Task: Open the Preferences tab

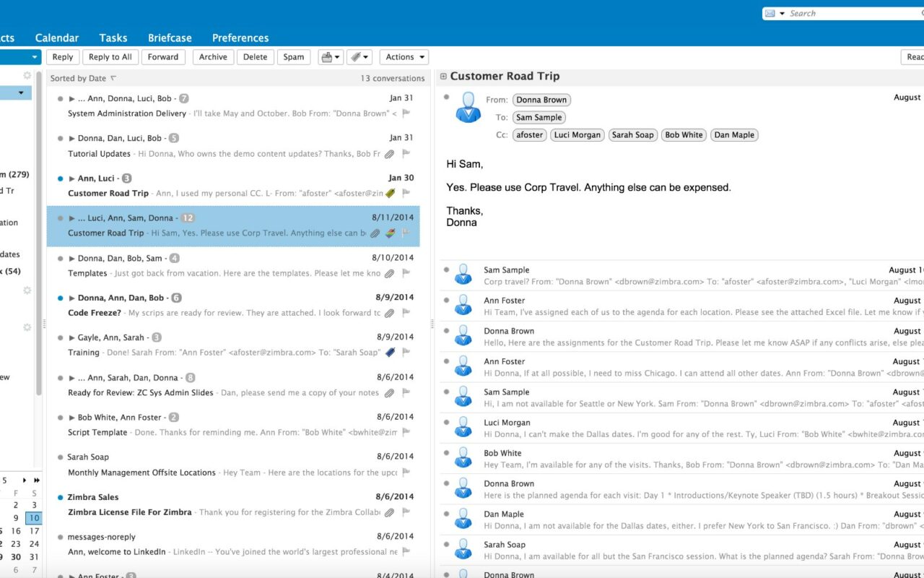Action: [240, 38]
